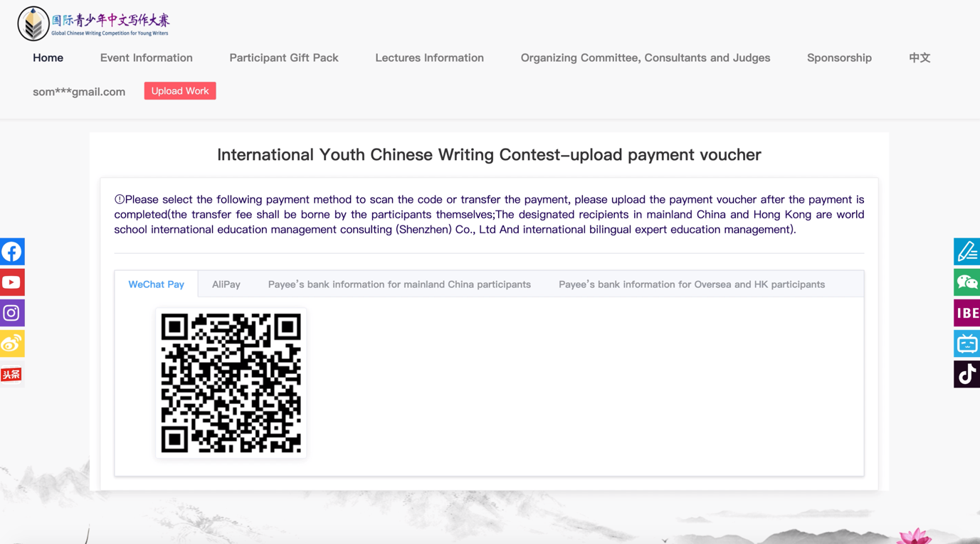Open mainland China participants bank info tab
This screenshot has height=544, width=980.
pyautogui.click(x=399, y=284)
